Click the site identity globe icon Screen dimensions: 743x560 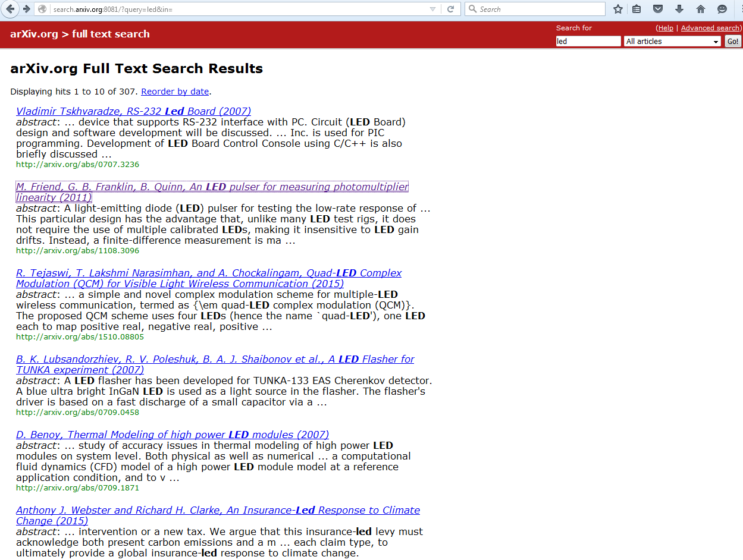(42, 9)
